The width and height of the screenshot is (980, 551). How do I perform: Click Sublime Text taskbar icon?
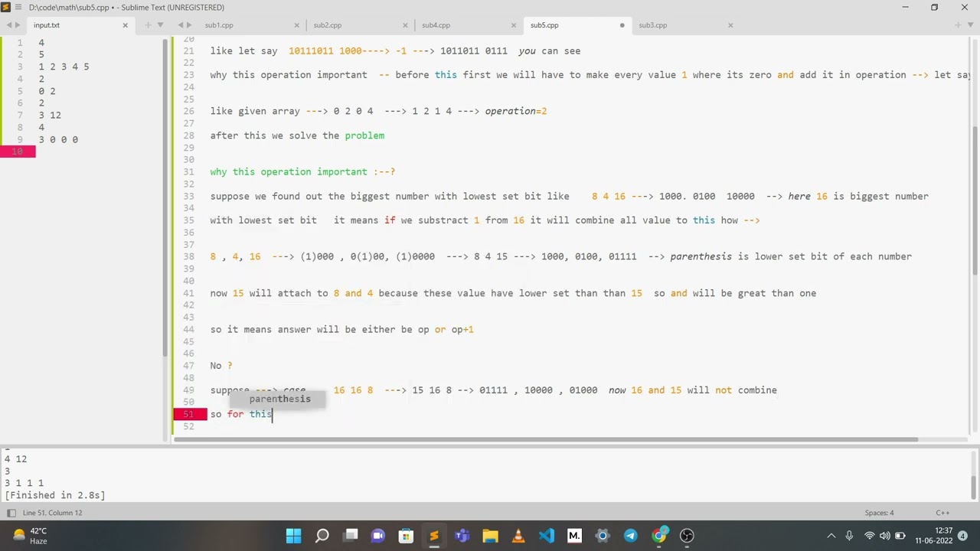click(x=434, y=536)
